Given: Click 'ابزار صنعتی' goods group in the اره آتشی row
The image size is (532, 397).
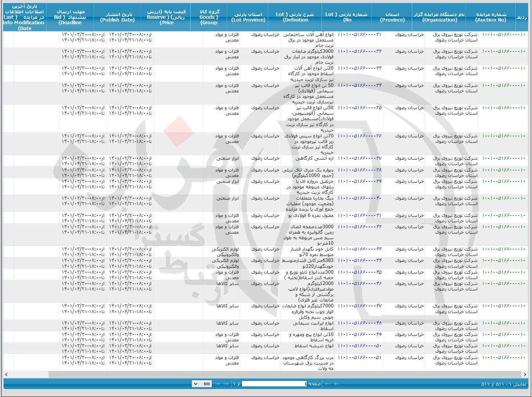Looking at the screenshot, I should 227,159.
